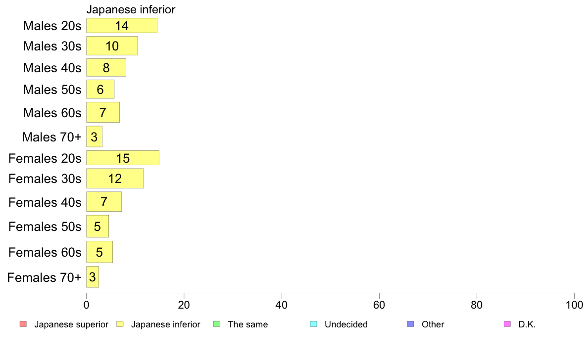Click the Males 50s row label
This screenshot has width=588, height=364.
(52, 90)
